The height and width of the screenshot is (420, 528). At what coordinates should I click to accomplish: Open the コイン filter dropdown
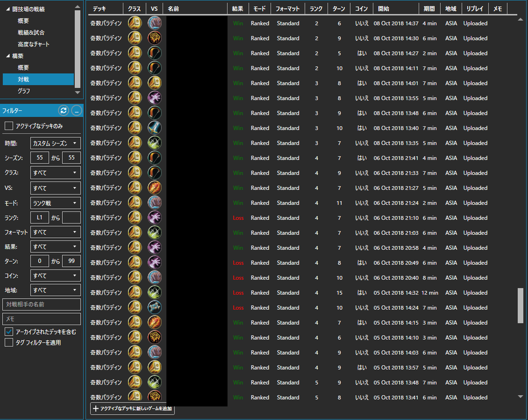pyautogui.click(x=55, y=276)
